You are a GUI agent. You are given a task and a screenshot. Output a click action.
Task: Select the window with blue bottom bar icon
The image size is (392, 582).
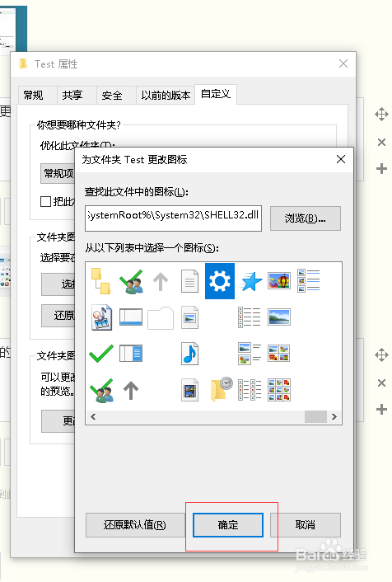click(x=131, y=317)
